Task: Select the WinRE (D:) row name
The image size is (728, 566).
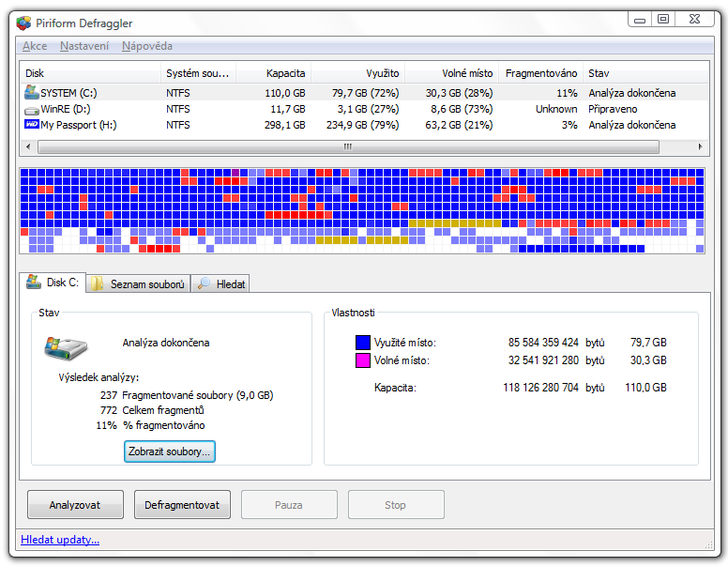Action: pyautogui.click(x=66, y=109)
